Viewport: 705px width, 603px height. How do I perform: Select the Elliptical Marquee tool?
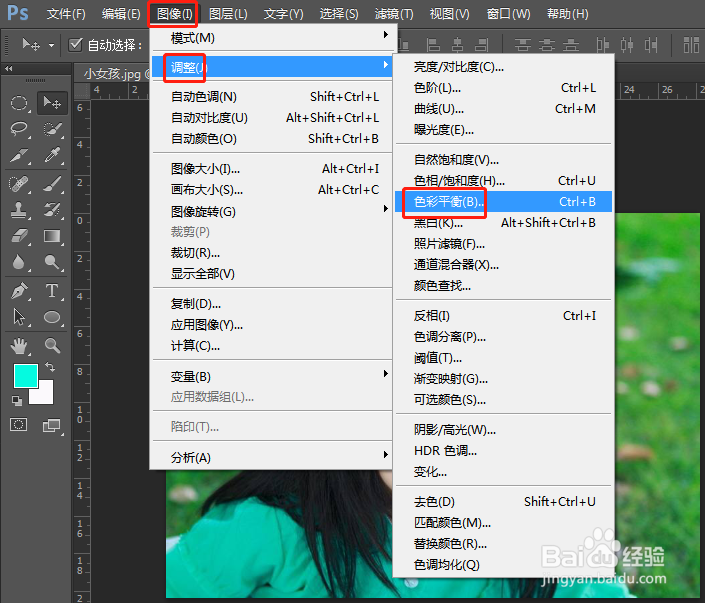click(x=19, y=103)
